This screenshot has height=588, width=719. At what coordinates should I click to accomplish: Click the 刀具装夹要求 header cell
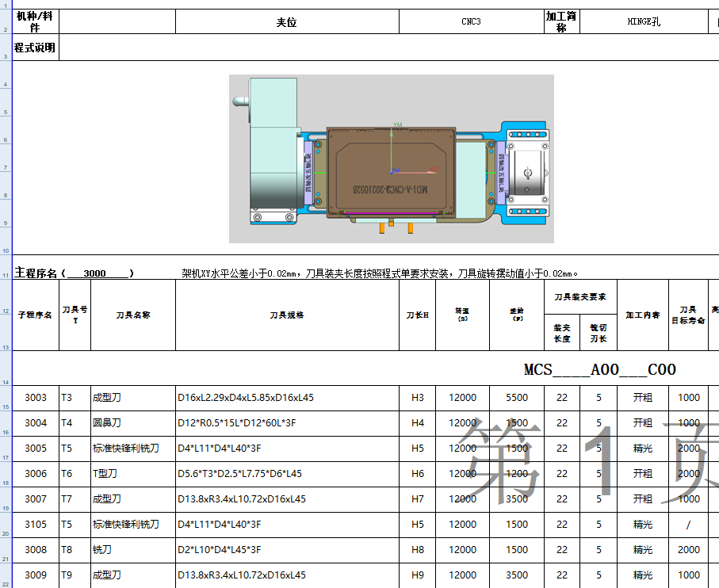click(581, 296)
